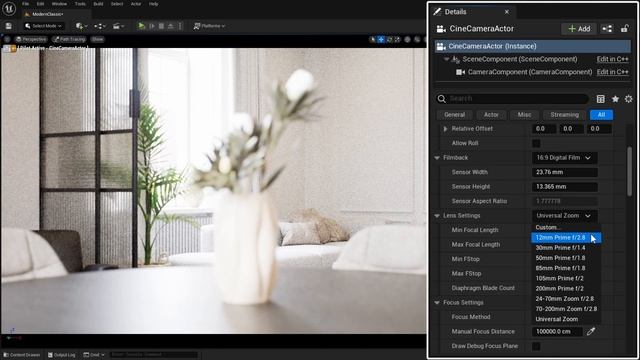Choose 24-70mm Zoom f/2.8 lens preset

[566, 299]
